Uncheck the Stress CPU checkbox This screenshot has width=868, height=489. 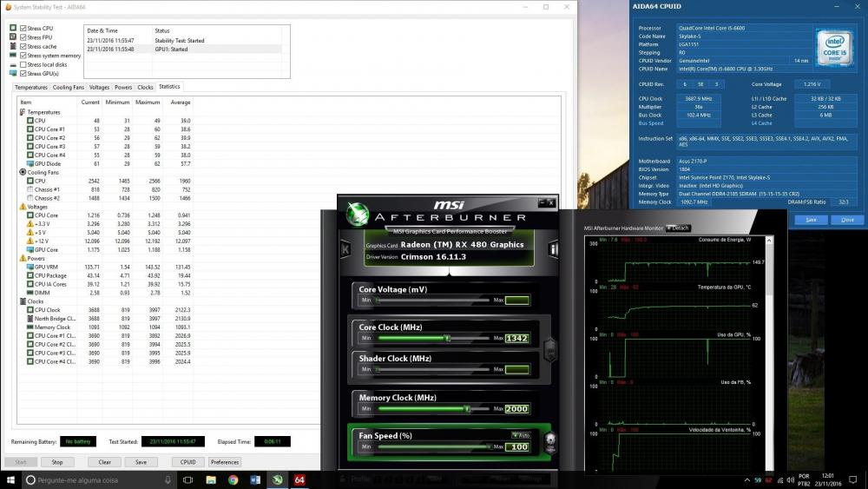(23, 29)
